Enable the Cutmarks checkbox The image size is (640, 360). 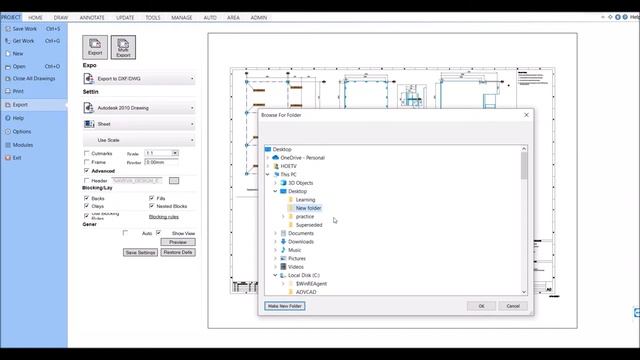point(87,153)
